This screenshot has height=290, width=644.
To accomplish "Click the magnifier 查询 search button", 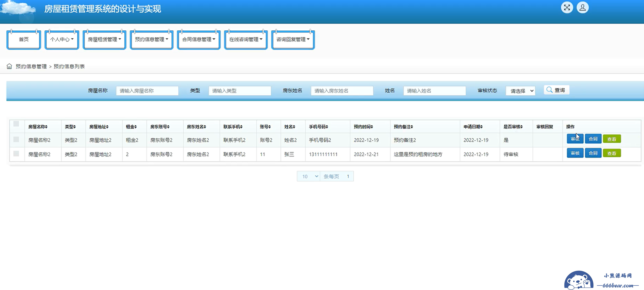I will (556, 90).
